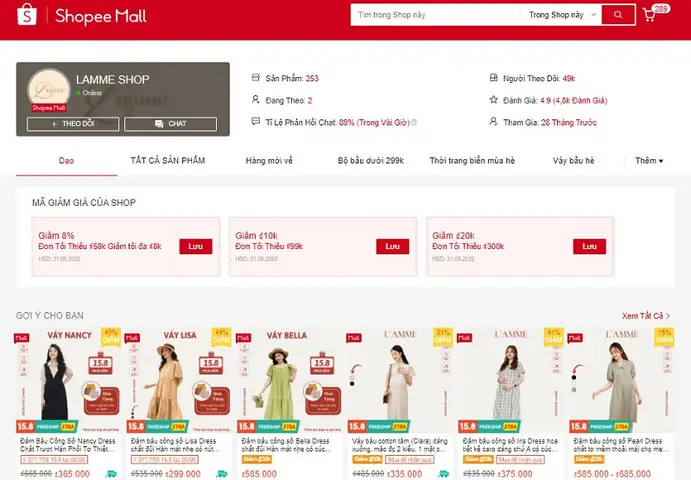Click the Tham Gia value 28 Tháng Trước
The width and height of the screenshot is (691, 480).
(568, 123)
